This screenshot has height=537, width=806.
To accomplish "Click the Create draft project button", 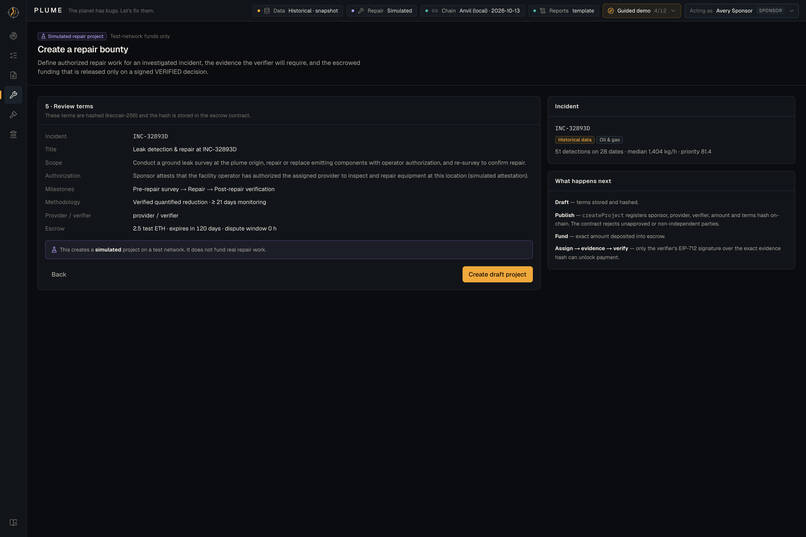I will pos(497,274).
